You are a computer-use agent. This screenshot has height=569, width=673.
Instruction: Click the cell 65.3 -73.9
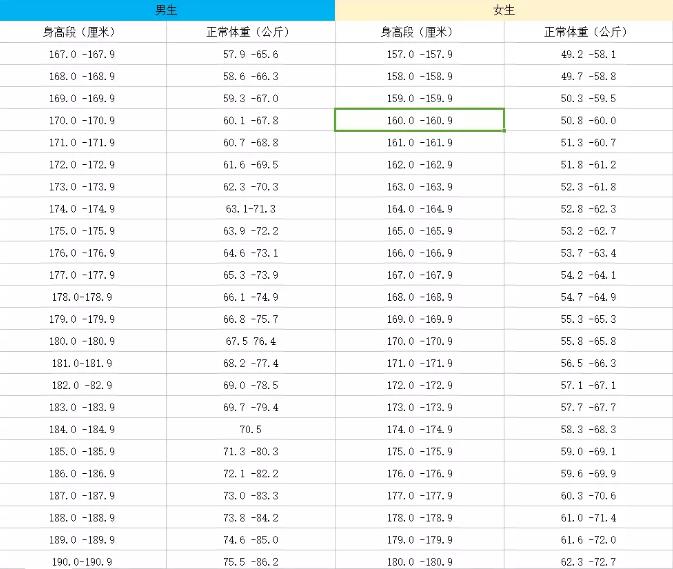click(251, 275)
